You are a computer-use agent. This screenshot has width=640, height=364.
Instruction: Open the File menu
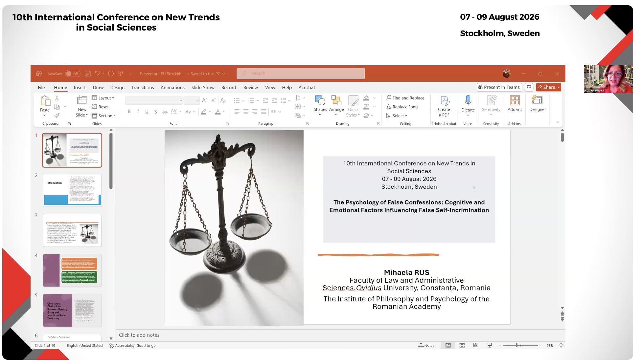[x=41, y=88]
